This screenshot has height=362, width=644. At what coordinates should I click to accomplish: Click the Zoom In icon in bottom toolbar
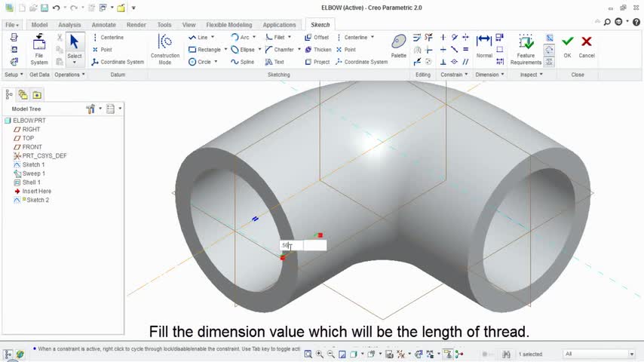[x=319, y=354]
